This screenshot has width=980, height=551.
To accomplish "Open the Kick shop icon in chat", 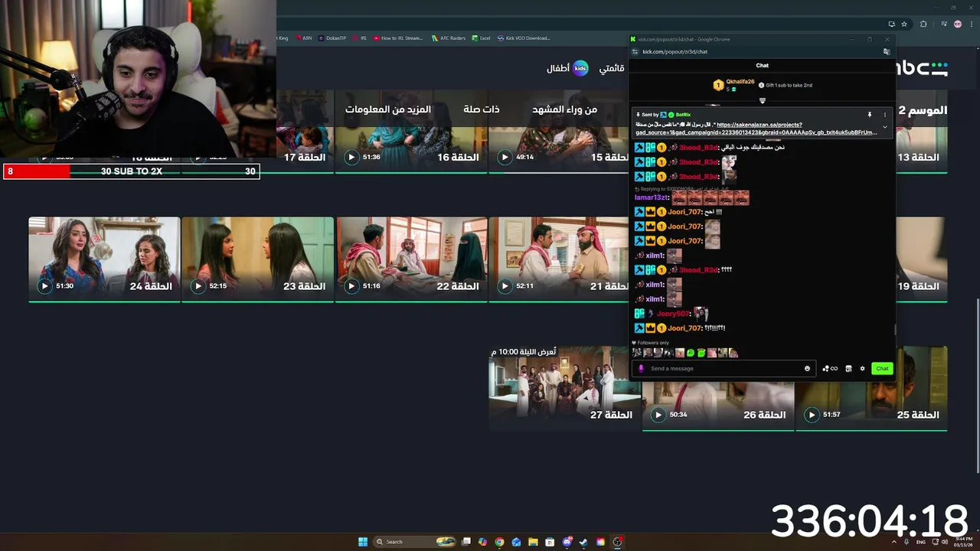I will click(848, 369).
